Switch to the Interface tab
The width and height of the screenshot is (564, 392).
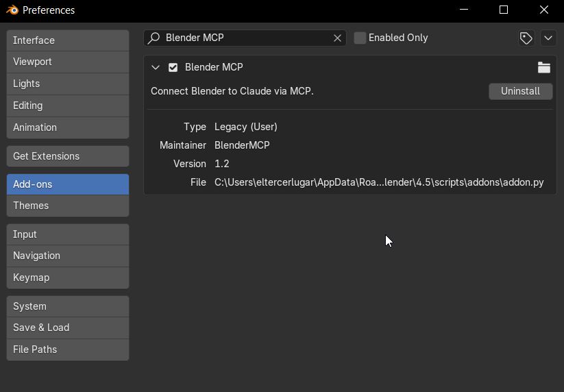coord(68,40)
